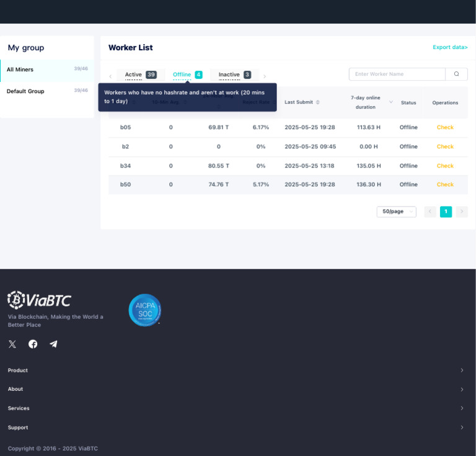
Task: Click hashrate value 69.81 T
Action: [219, 127]
